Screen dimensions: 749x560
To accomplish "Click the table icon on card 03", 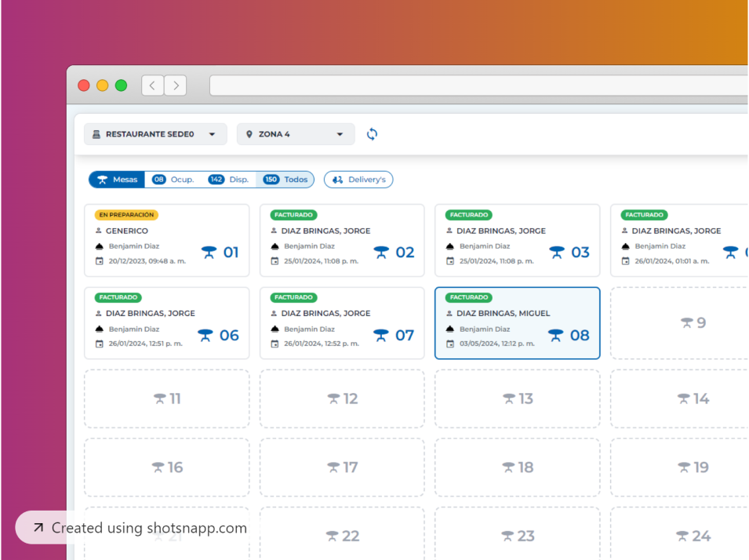I will 557,253.
